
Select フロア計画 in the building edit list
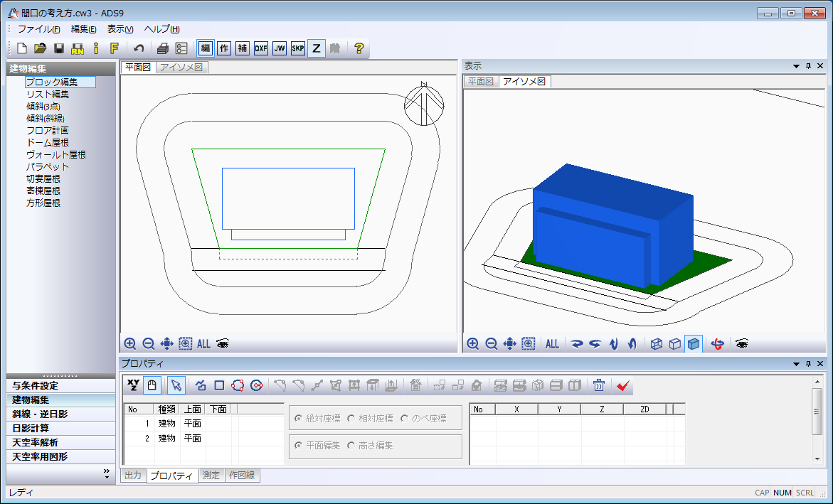[x=48, y=131]
